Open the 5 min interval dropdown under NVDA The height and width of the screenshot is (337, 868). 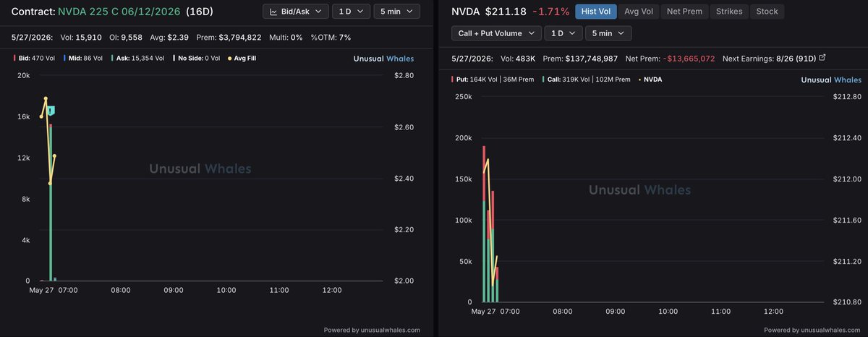tap(608, 33)
